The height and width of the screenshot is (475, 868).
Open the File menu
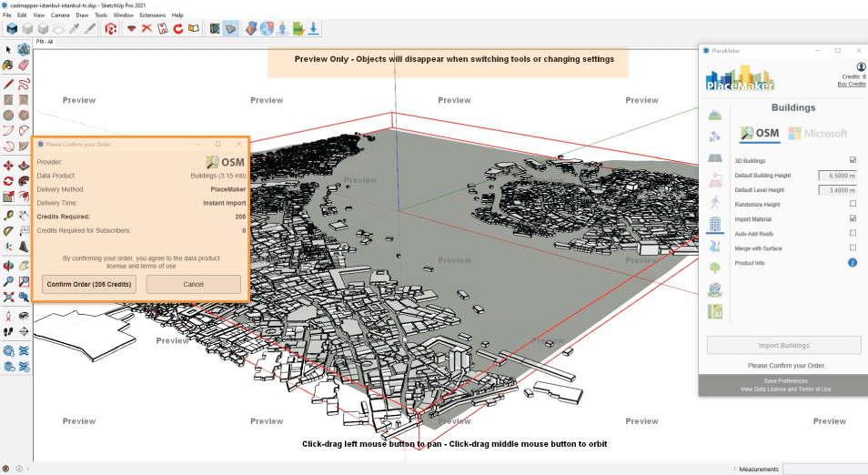pos(7,15)
